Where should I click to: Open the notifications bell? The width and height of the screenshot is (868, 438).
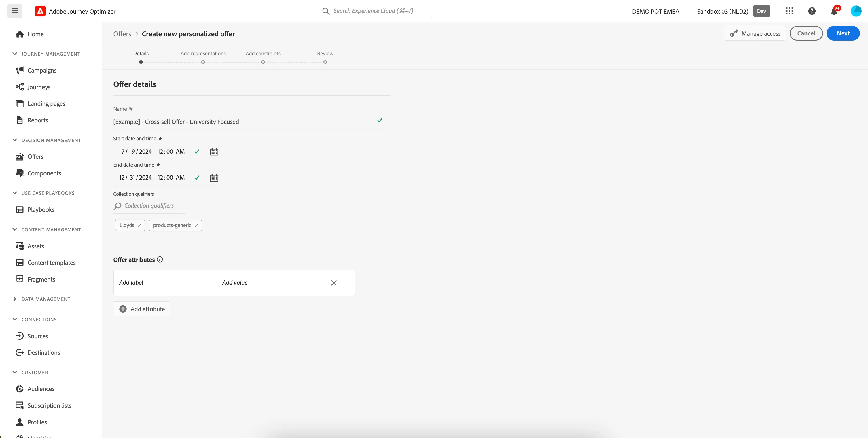point(834,12)
